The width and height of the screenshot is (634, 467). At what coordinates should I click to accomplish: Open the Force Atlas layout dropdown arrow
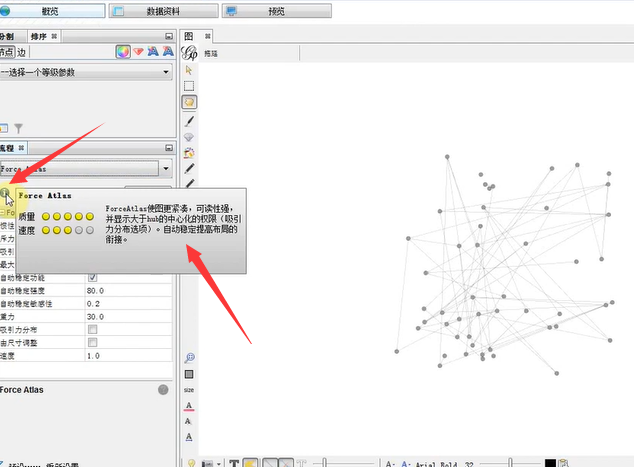pyautogui.click(x=166, y=169)
